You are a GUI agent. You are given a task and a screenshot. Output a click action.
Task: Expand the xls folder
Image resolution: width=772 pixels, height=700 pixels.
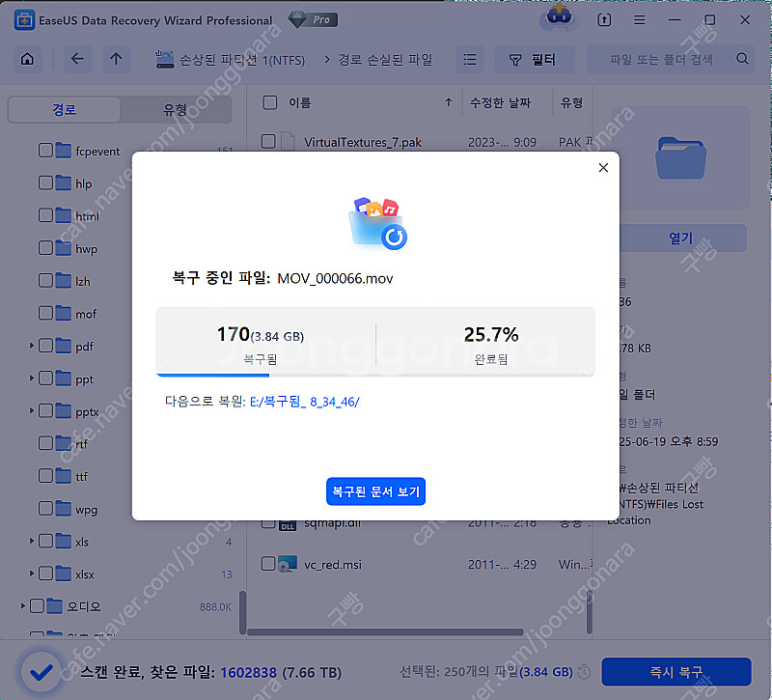32,541
